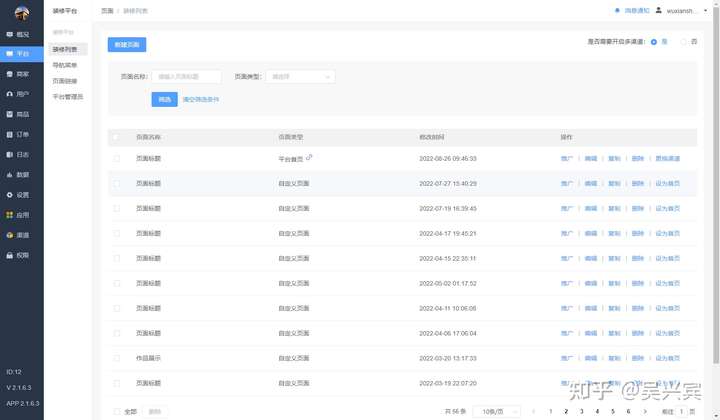Screen dimensions: 720x420
Task: Click the grey 删除 bulk delete button
Action: tap(155, 412)
